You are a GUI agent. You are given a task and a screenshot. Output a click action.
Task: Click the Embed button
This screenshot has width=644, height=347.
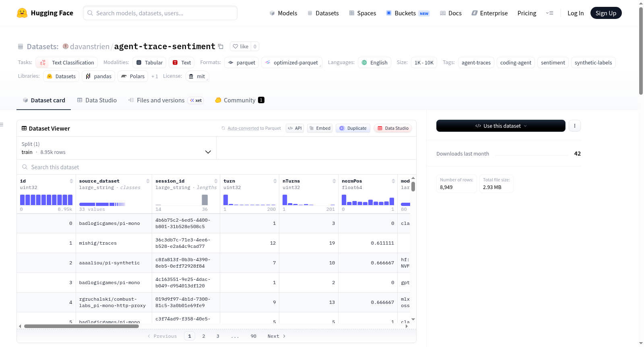[320, 128]
